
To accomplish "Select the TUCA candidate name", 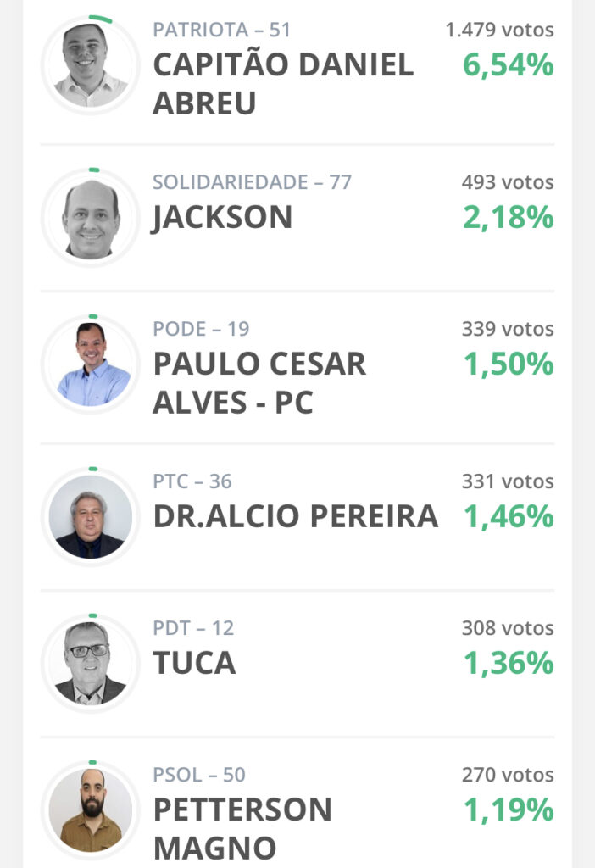I will [194, 663].
